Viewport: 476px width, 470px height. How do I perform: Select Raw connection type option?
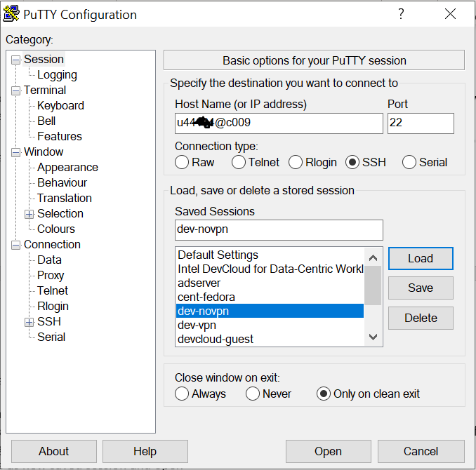[x=183, y=162]
